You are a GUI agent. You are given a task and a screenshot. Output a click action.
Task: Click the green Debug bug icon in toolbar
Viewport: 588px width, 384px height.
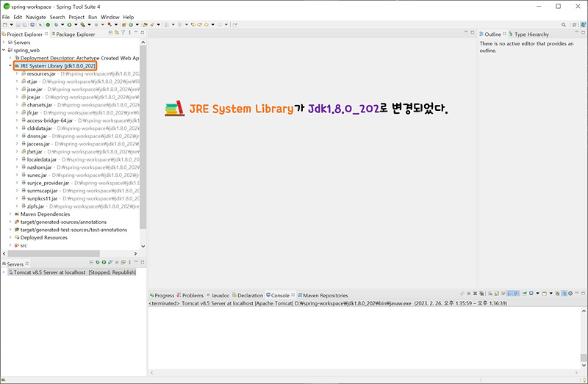point(56,25)
